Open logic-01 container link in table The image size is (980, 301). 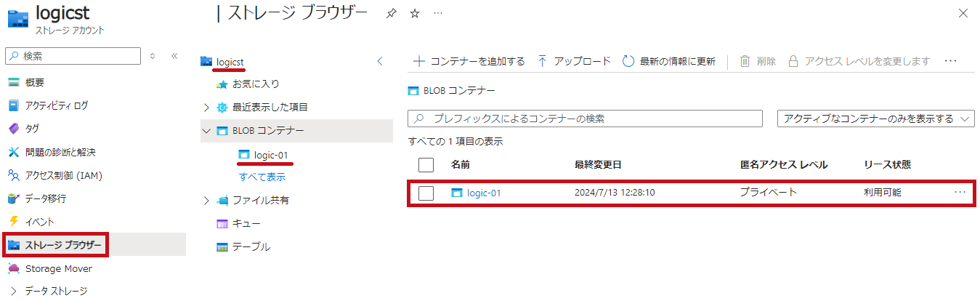coord(484,193)
